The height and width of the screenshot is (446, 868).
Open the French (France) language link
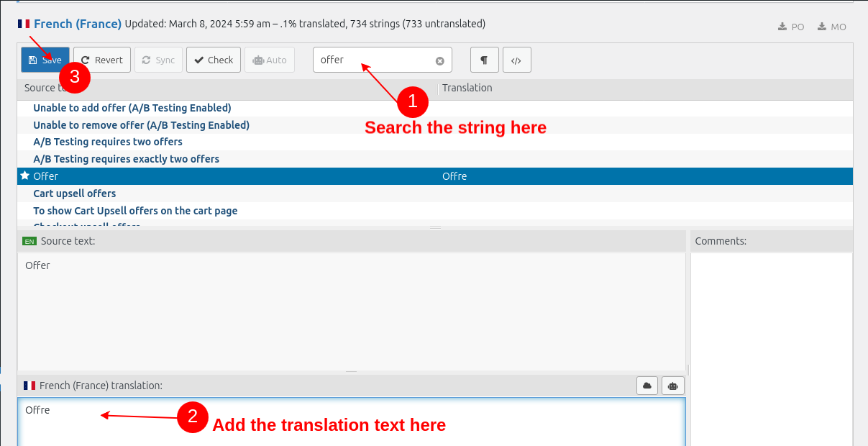[x=77, y=24]
